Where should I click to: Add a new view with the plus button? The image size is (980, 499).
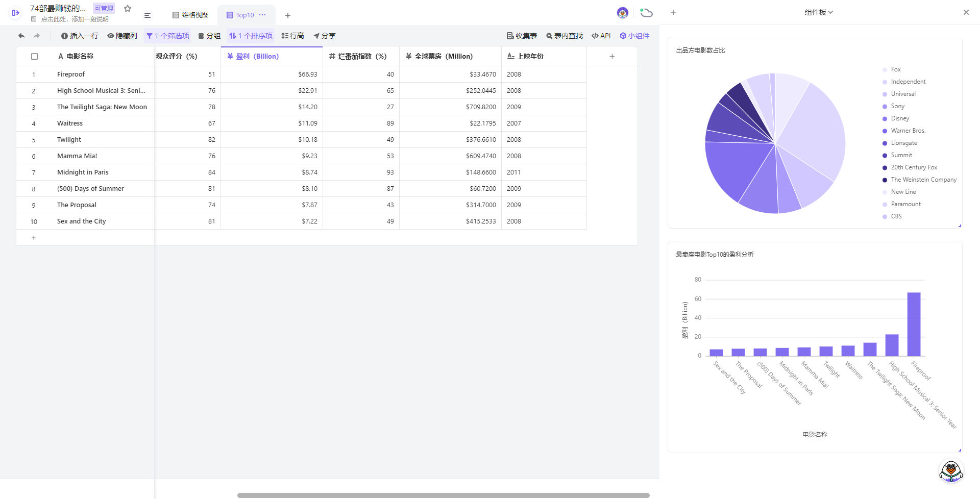(288, 15)
